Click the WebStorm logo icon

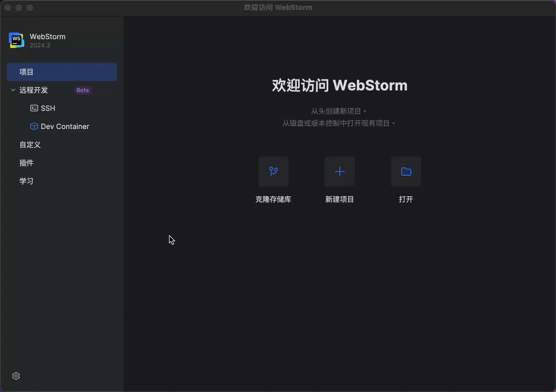coord(16,40)
